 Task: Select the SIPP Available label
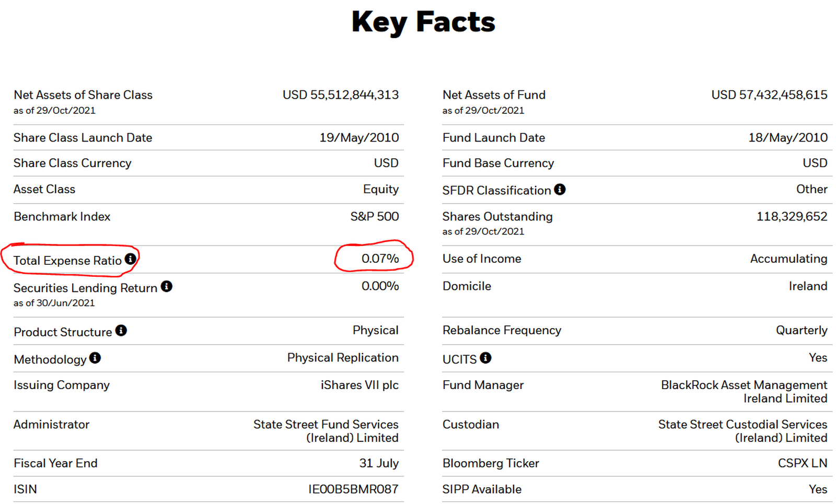click(482, 489)
